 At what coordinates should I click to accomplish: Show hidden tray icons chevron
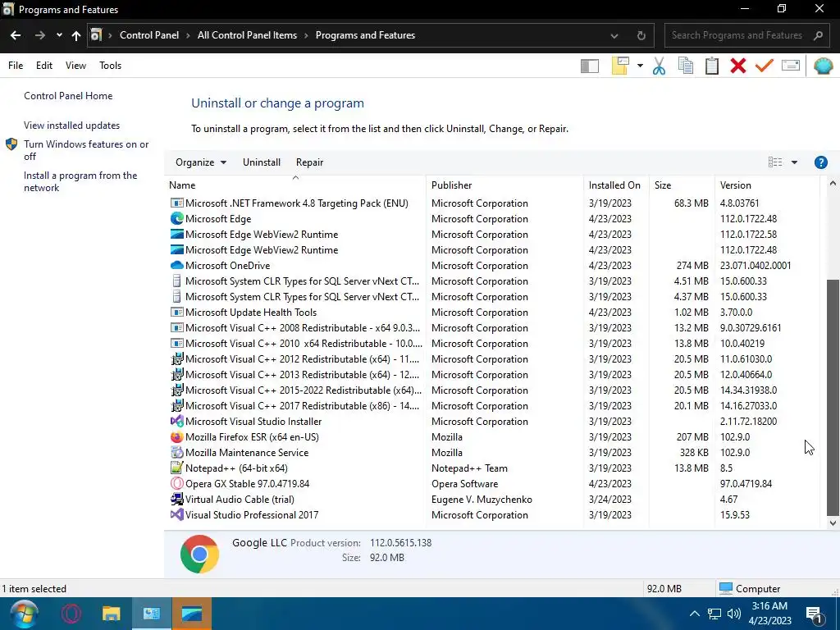click(x=694, y=614)
